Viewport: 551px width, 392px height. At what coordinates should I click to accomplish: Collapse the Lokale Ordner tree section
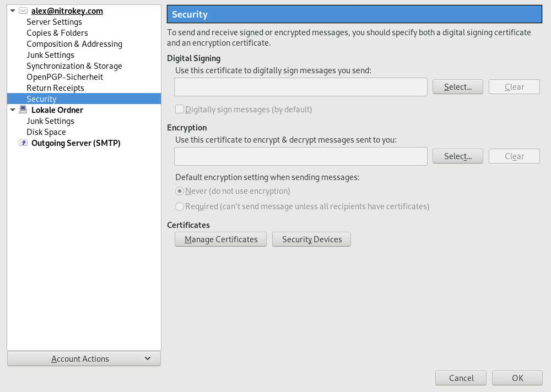click(x=13, y=110)
